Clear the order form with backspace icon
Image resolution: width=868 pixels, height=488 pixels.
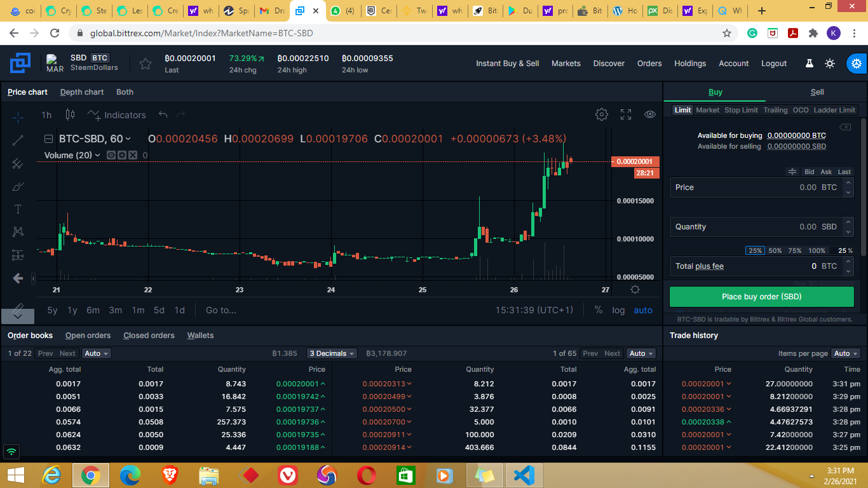point(845,127)
